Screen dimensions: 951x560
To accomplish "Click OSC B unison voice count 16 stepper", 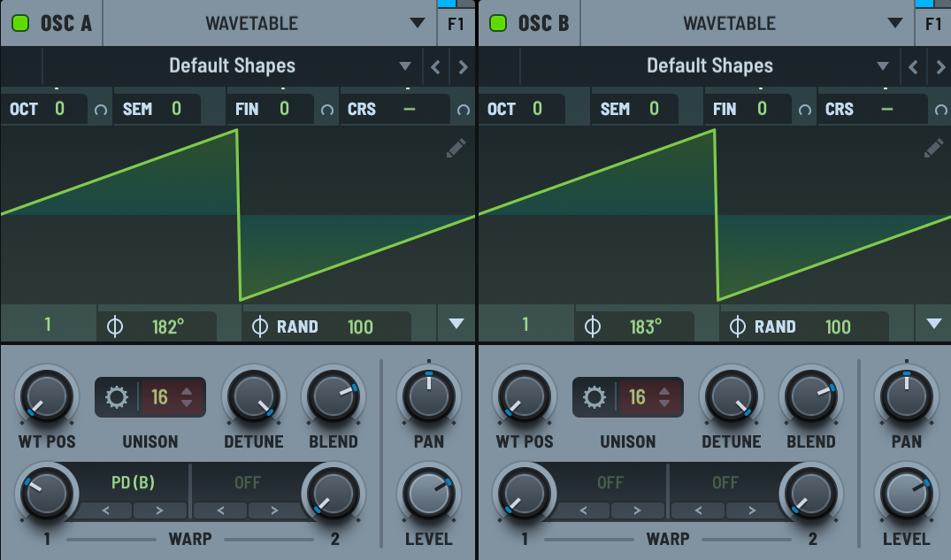I will (x=650, y=397).
